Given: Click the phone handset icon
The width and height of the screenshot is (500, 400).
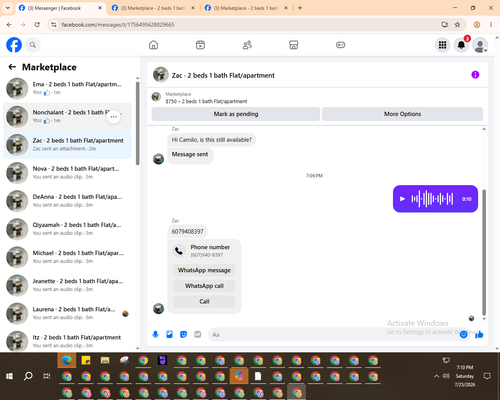Looking at the screenshot, I should point(179,251).
